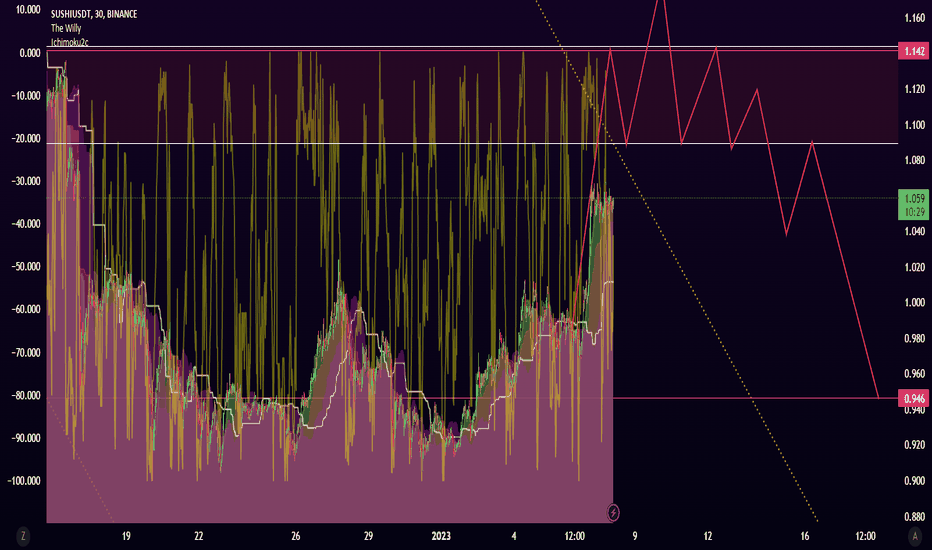Click 2023 on time axis

pos(441,536)
